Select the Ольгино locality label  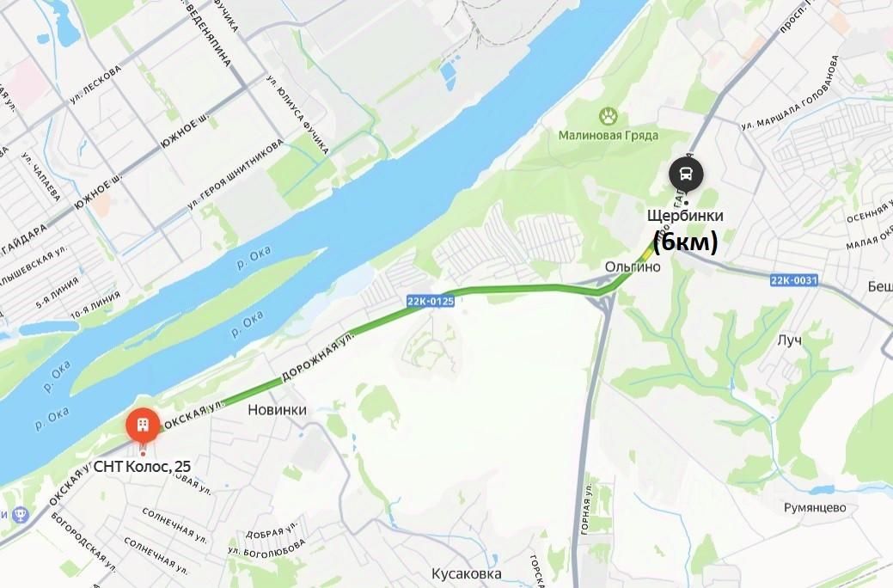click(x=633, y=266)
